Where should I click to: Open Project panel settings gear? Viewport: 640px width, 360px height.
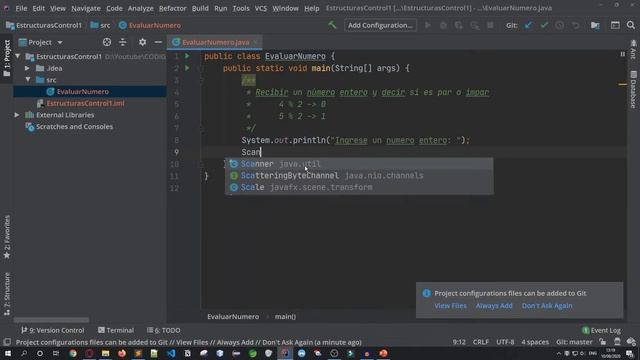[x=142, y=42]
